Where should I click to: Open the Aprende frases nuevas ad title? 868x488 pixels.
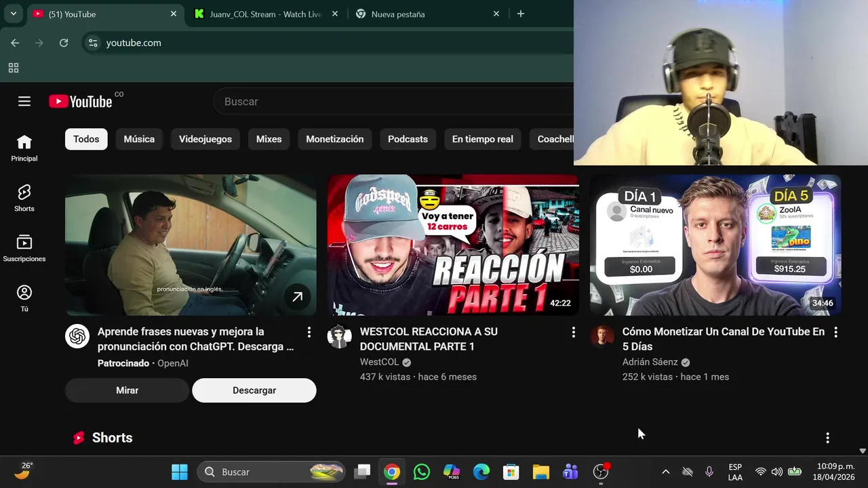point(195,339)
